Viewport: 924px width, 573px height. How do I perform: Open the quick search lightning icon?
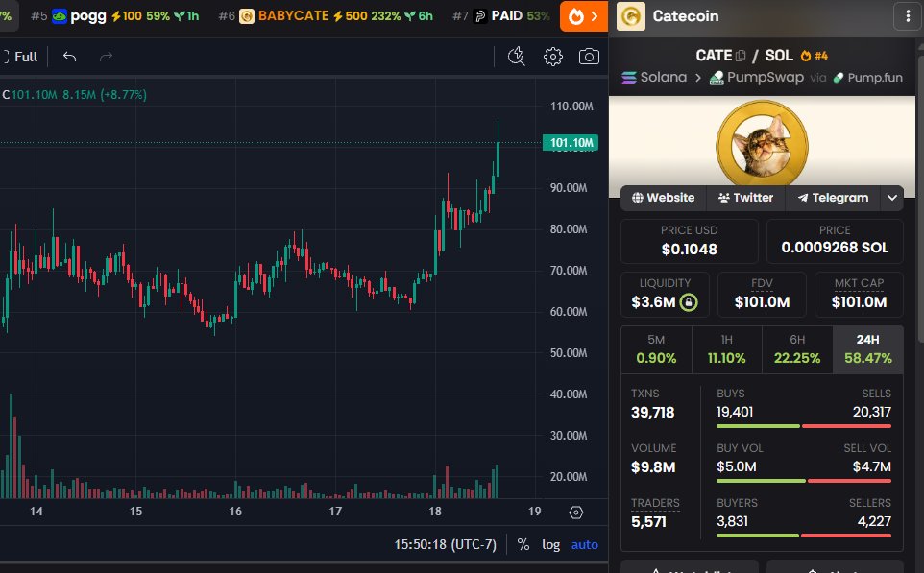click(x=516, y=57)
